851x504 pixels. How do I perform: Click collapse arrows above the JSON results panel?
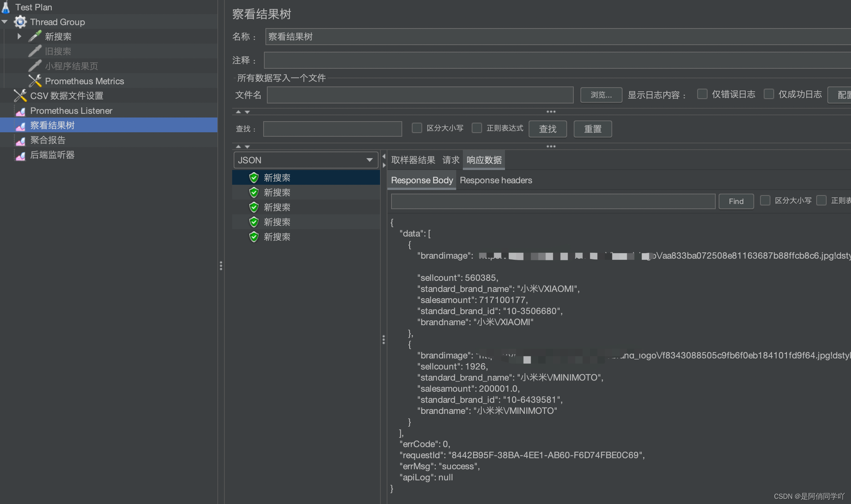(243, 146)
